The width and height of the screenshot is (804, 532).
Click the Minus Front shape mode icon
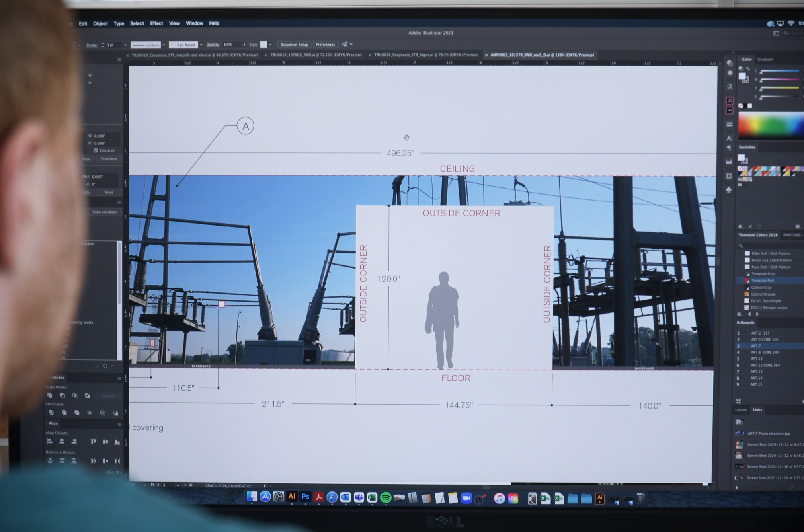62,396
